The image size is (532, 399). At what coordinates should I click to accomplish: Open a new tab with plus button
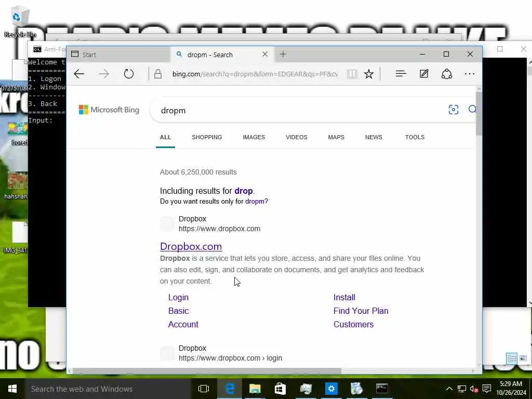pyautogui.click(x=283, y=54)
